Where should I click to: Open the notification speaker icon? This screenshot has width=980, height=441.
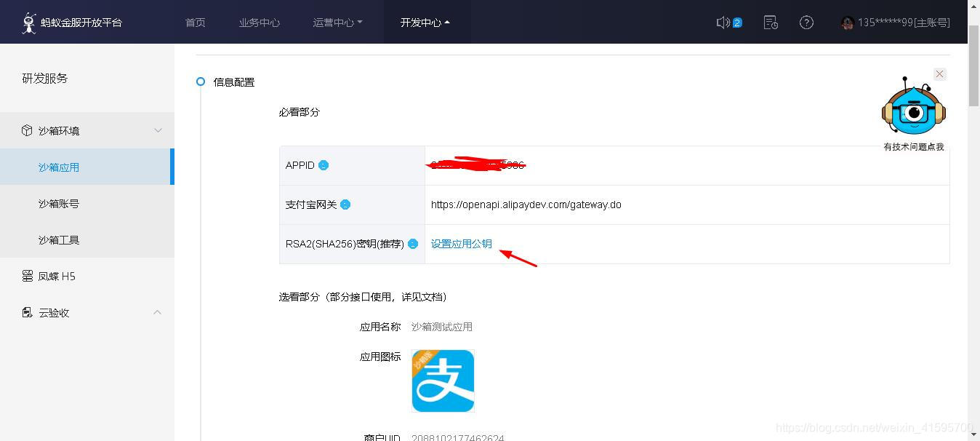[x=723, y=23]
